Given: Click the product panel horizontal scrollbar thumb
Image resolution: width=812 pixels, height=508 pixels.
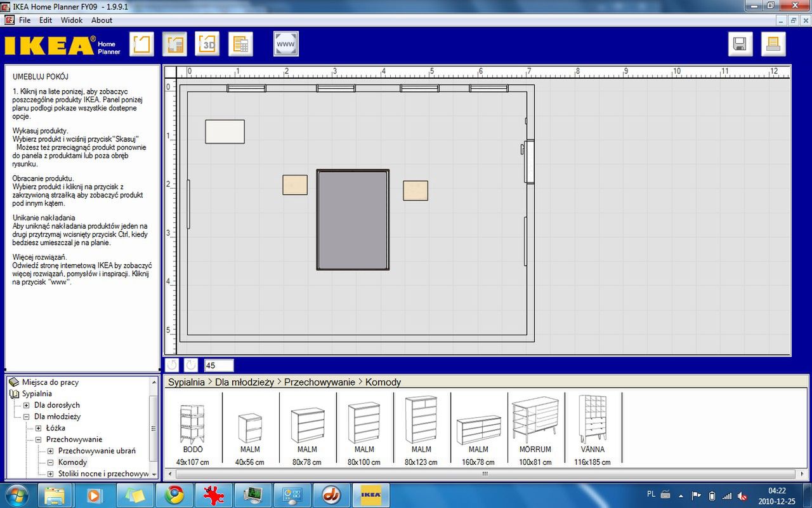Looking at the screenshot, I should (485, 474).
